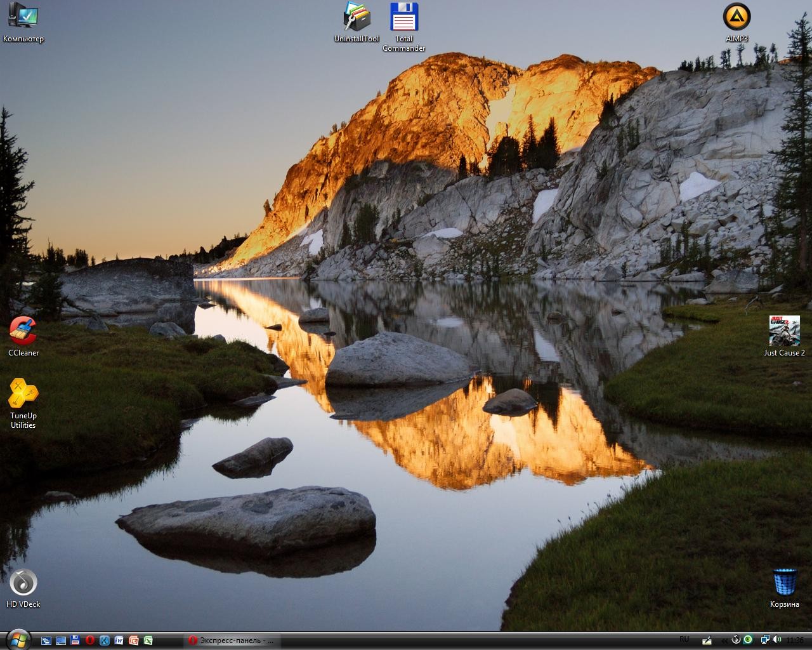Launch Excel from the Quick Launch bar

[148, 640]
